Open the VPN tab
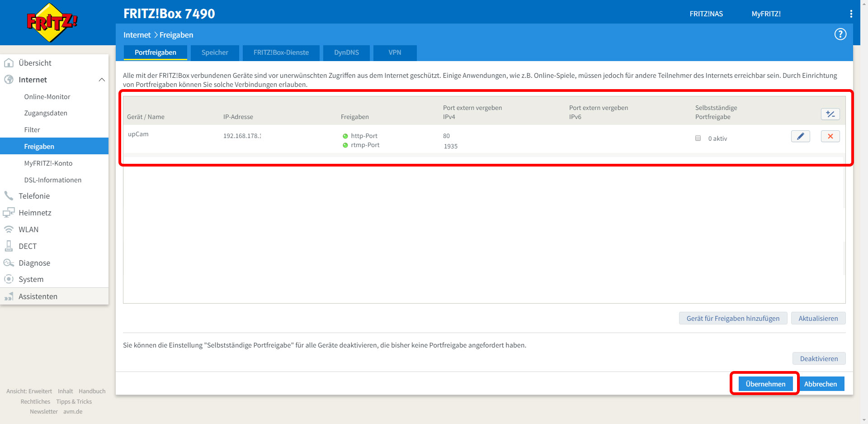 coord(395,52)
